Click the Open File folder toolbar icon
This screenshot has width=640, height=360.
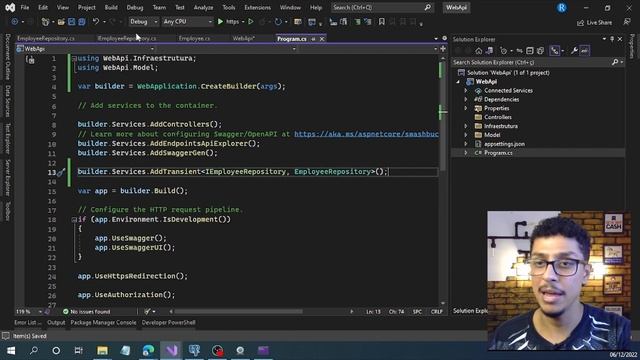[61, 22]
